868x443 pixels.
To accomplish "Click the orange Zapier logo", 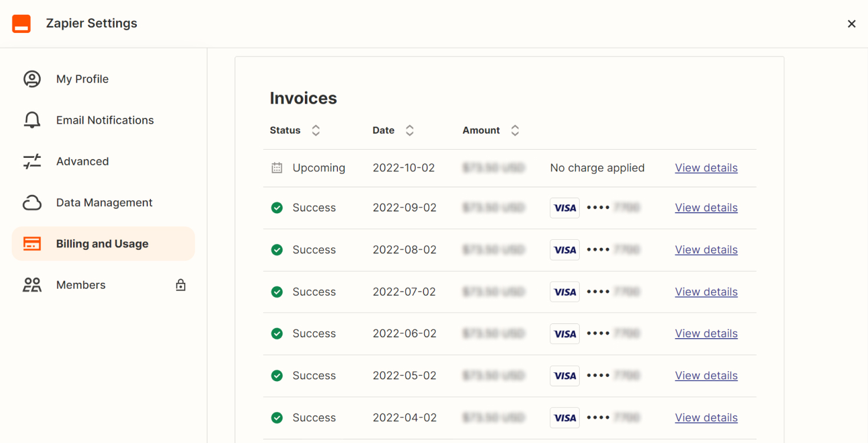I will [21, 24].
